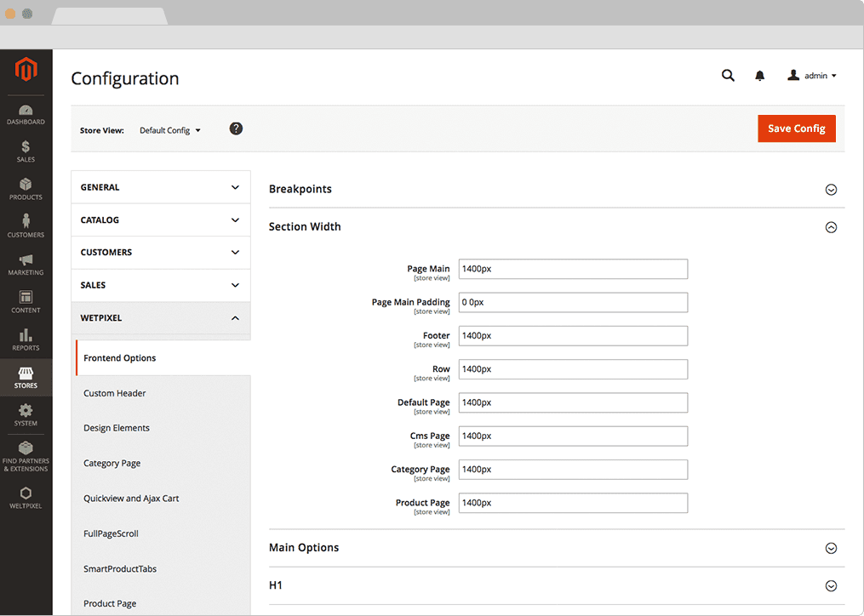The width and height of the screenshot is (864, 616).
Task: Click the help question mark icon
Action: tap(237, 128)
